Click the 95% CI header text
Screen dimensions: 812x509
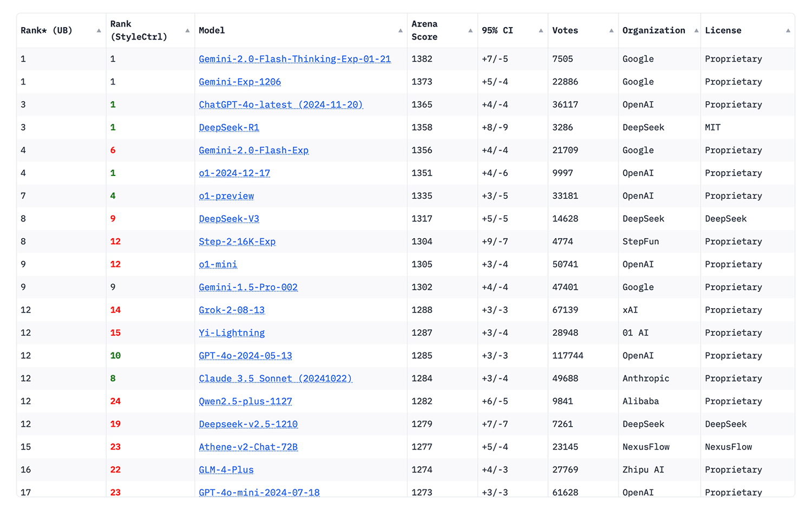[x=497, y=31]
